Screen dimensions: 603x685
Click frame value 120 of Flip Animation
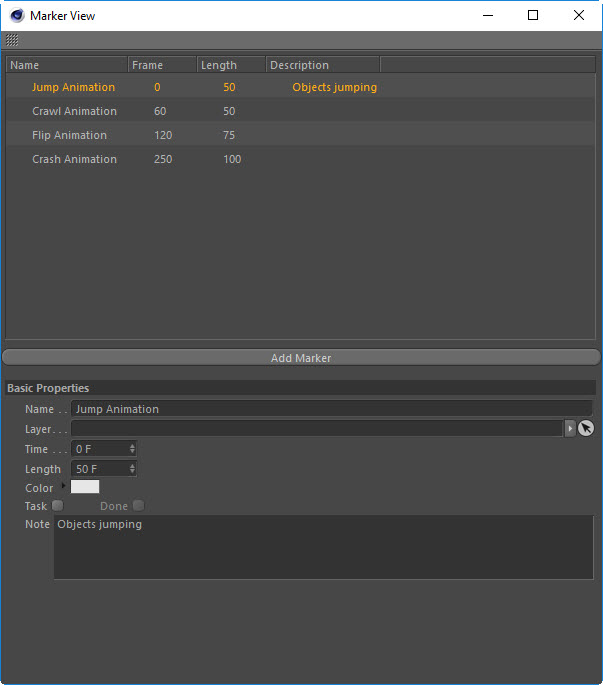click(163, 135)
